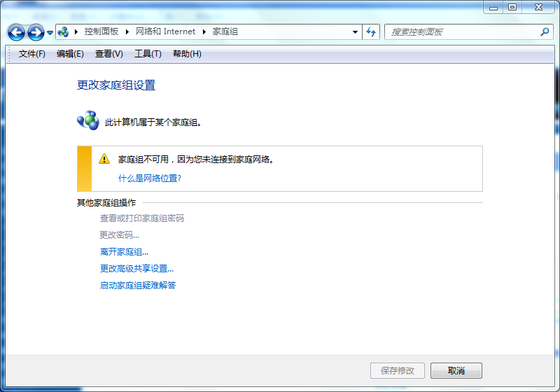Open the 查看(V) menu
The image size is (560, 392).
(108, 54)
